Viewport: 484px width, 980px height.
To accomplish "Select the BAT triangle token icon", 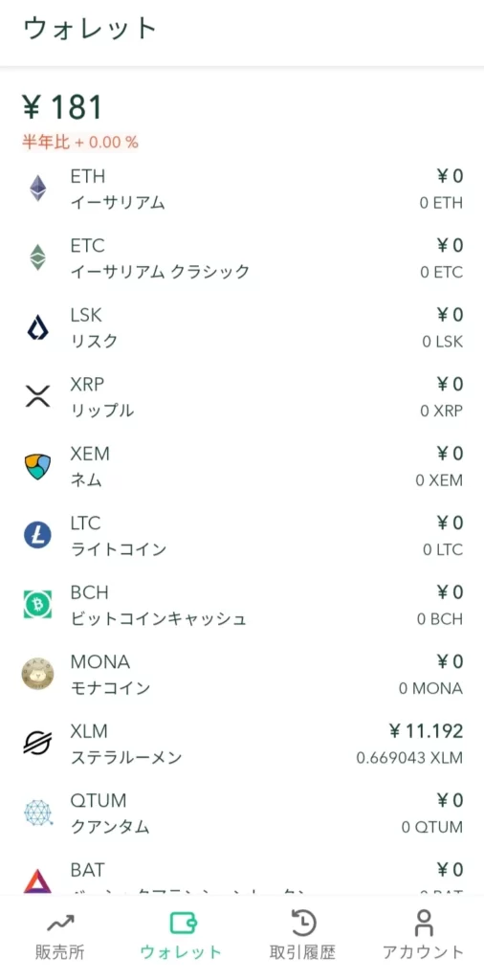I will 38,880.
